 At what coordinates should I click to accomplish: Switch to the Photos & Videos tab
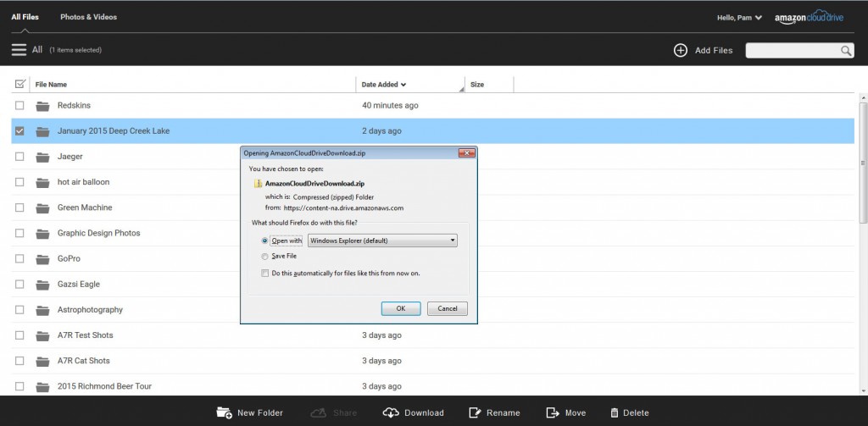88,17
